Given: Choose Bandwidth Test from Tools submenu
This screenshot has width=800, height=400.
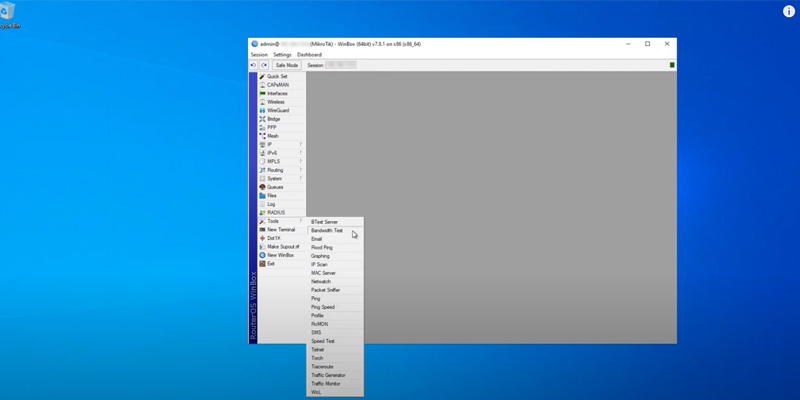Looking at the screenshot, I should point(335,231).
